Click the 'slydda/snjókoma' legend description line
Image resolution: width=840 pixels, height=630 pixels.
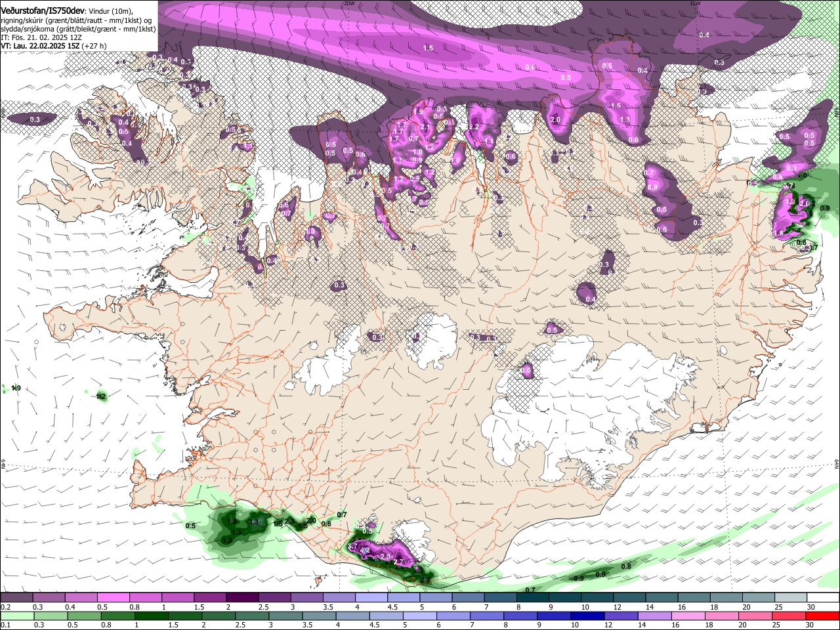coord(78,29)
